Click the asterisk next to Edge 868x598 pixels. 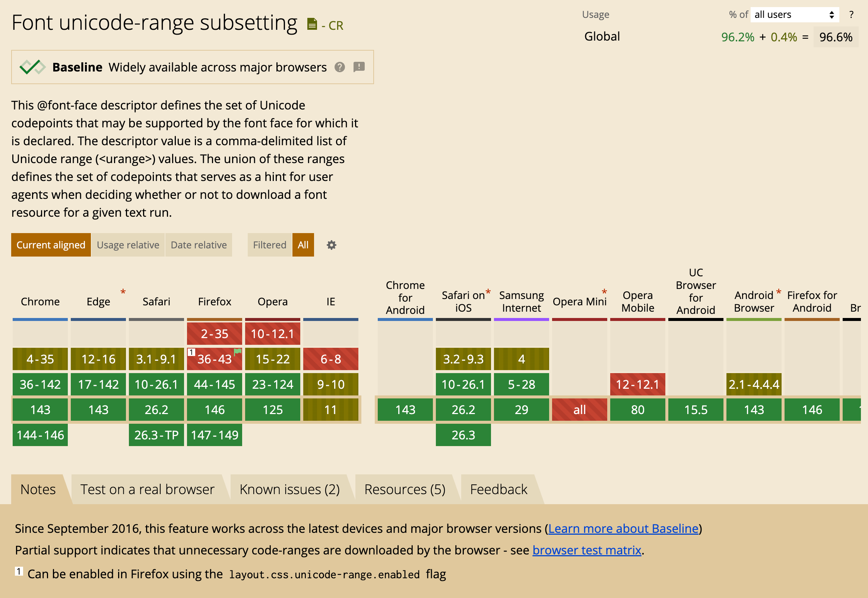pyautogui.click(x=123, y=292)
